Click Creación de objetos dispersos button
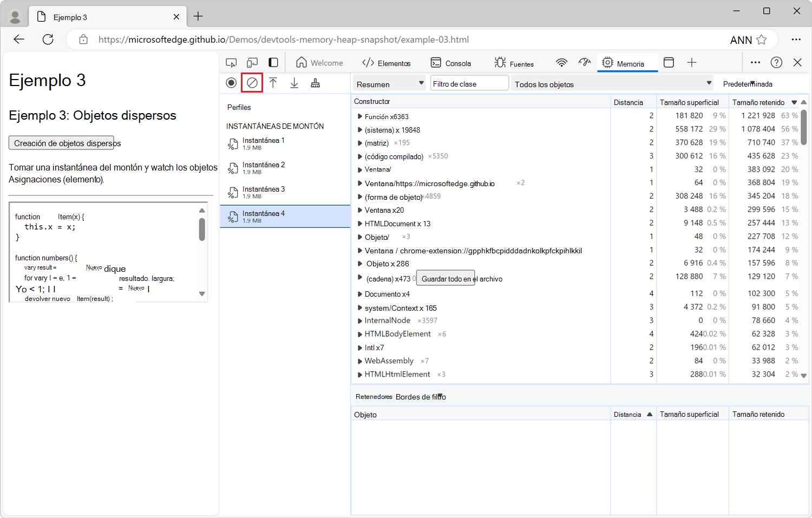This screenshot has height=518, width=812. click(x=61, y=143)
